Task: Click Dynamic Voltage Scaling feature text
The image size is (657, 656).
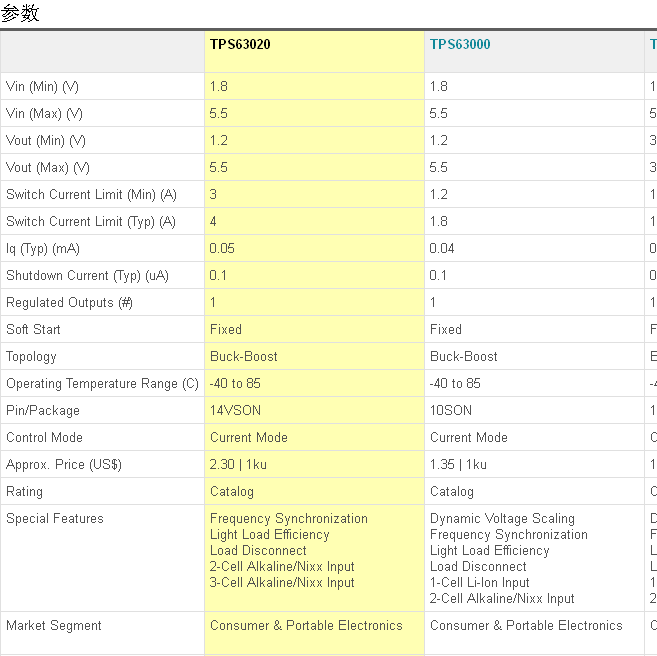Action: pyautogui.click(x=502, y=519)
